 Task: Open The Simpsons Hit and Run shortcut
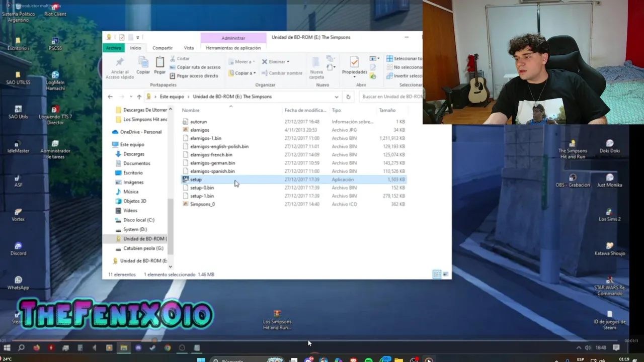(x=573, y=149)
